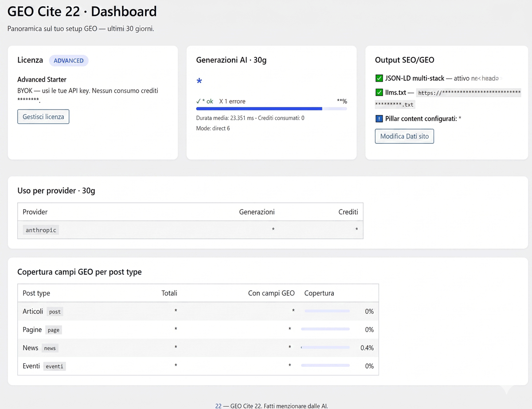Click the llms.txt URL code text
Image resolution: width=532 pixels, height=409 pixels.
[x=448, y=98]
